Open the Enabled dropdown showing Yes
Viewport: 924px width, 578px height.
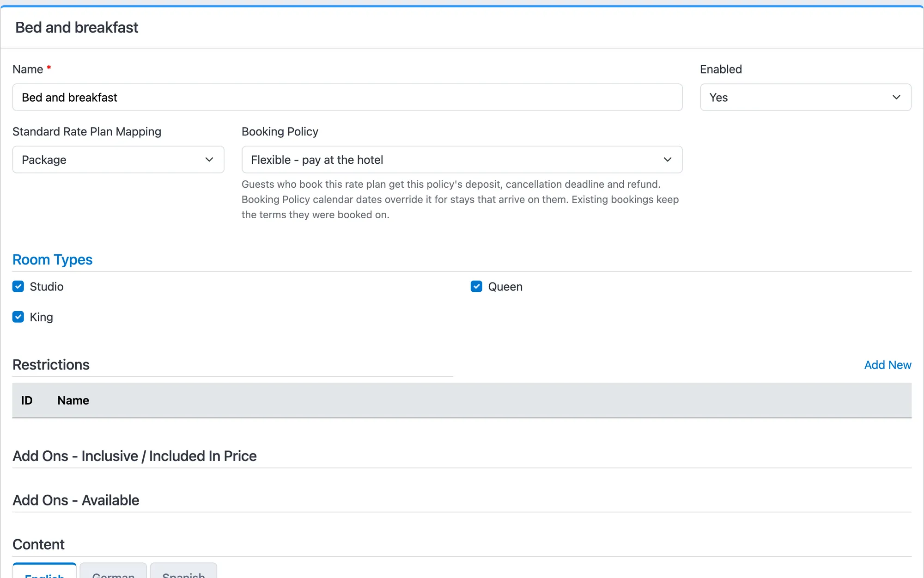pyautogui.click(x=806, y=97)
